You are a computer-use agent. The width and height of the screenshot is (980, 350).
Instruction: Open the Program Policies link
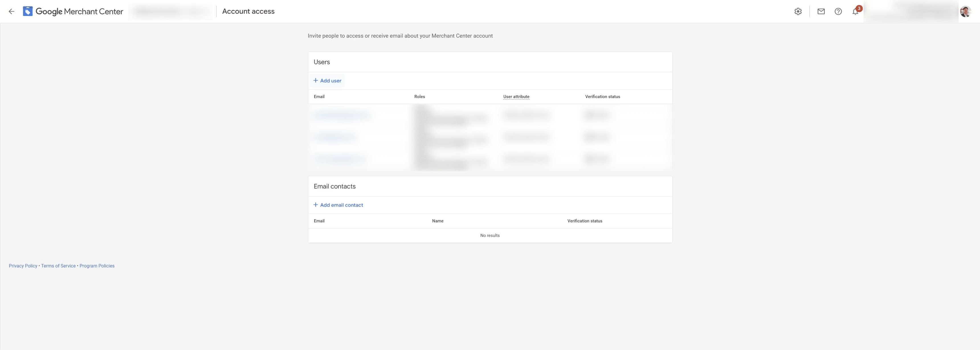pos(97,266)
